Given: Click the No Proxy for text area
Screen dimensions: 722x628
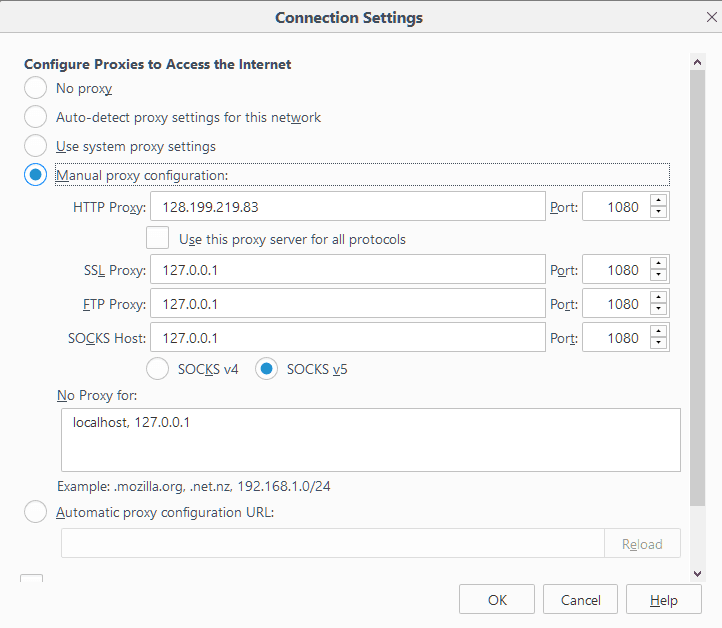Looking at the screenshot, I should point(371,440).
